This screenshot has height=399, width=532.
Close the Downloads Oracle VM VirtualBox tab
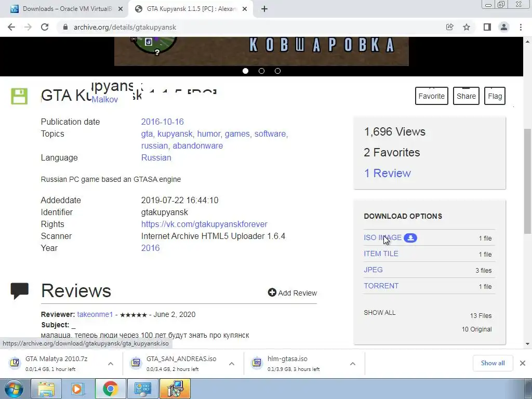121,9
